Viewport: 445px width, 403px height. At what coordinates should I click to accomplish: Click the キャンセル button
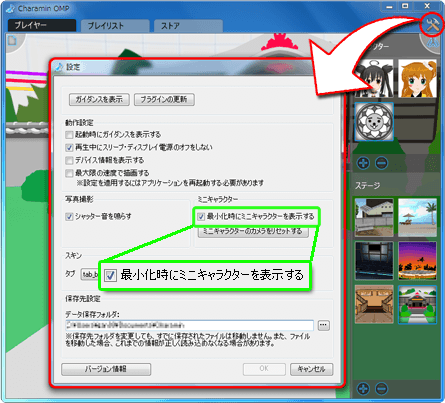pos(311,369)
